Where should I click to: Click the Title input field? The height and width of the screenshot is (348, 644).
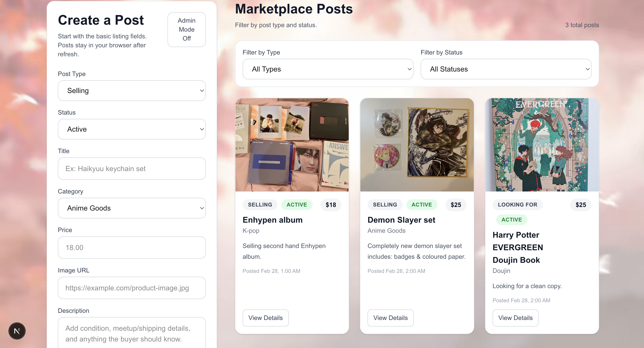pyautogui.click(x=132, y=168)
